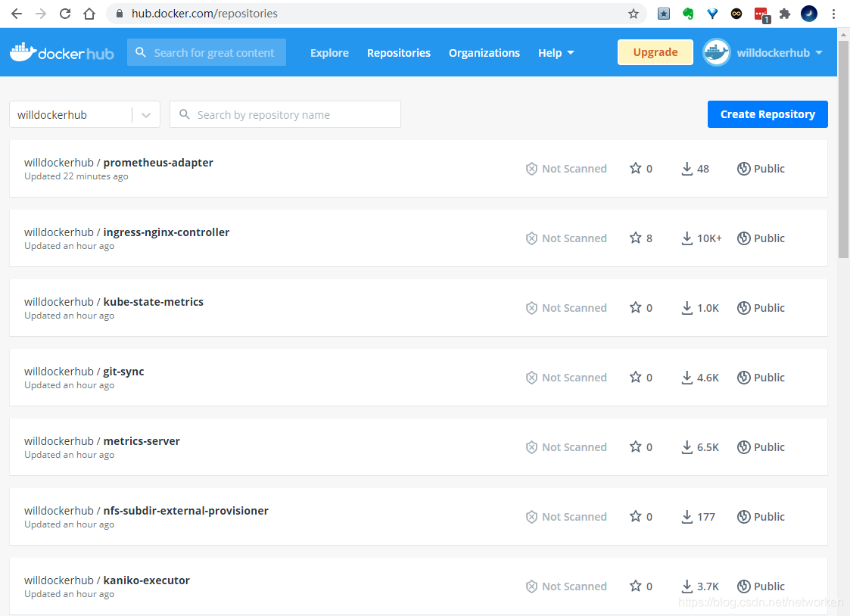This screenshot has height=616, width=850.
Task: Focus the Search for great content field
Action: 207,52
